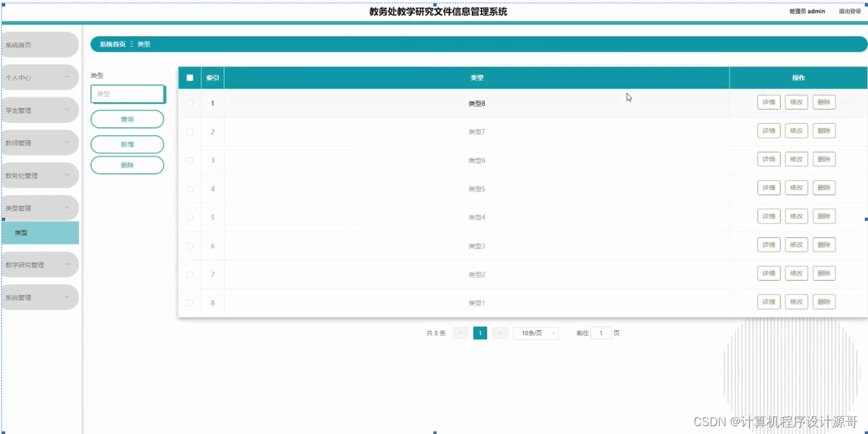Viewport: 868px width, 434px height.
Task: Open 系统首页 in the sidebar
Action: 39,45
